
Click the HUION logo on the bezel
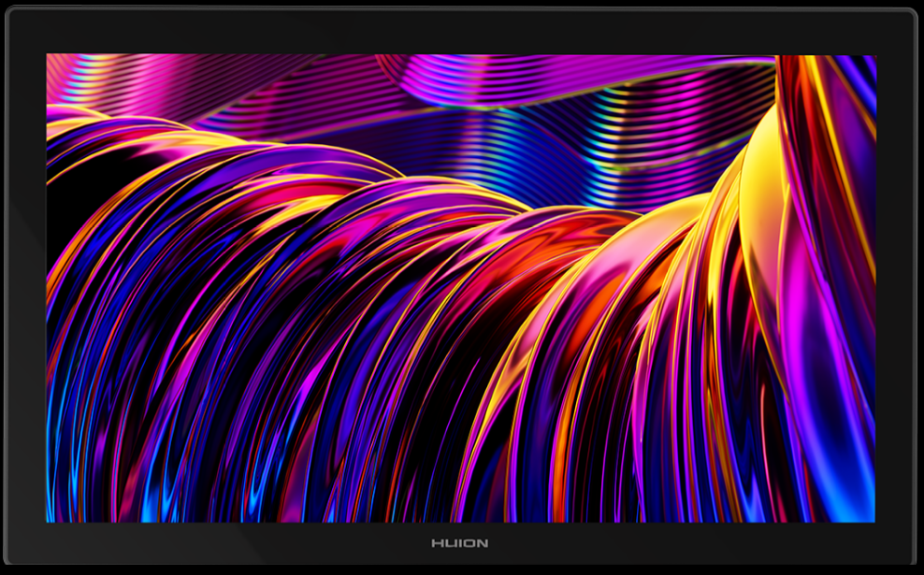coord(459,543)
